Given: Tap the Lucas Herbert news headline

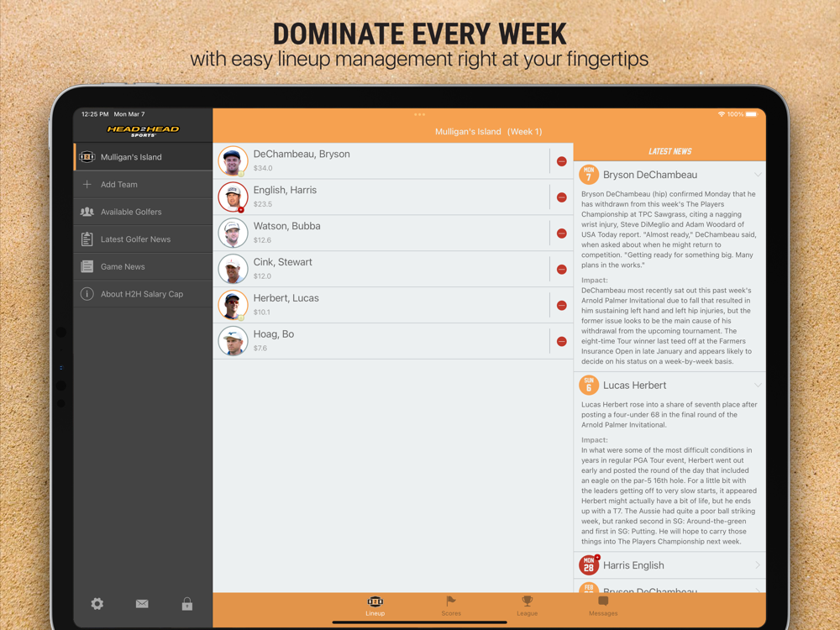Looking at the screenshot, I should pyautogui.click(x=634, y=386).
